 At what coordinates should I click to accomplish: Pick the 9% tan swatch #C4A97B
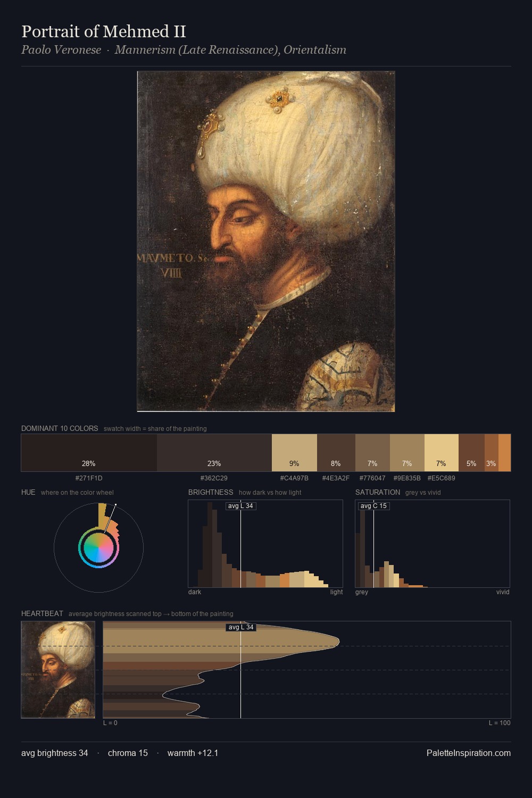point(294,453)
